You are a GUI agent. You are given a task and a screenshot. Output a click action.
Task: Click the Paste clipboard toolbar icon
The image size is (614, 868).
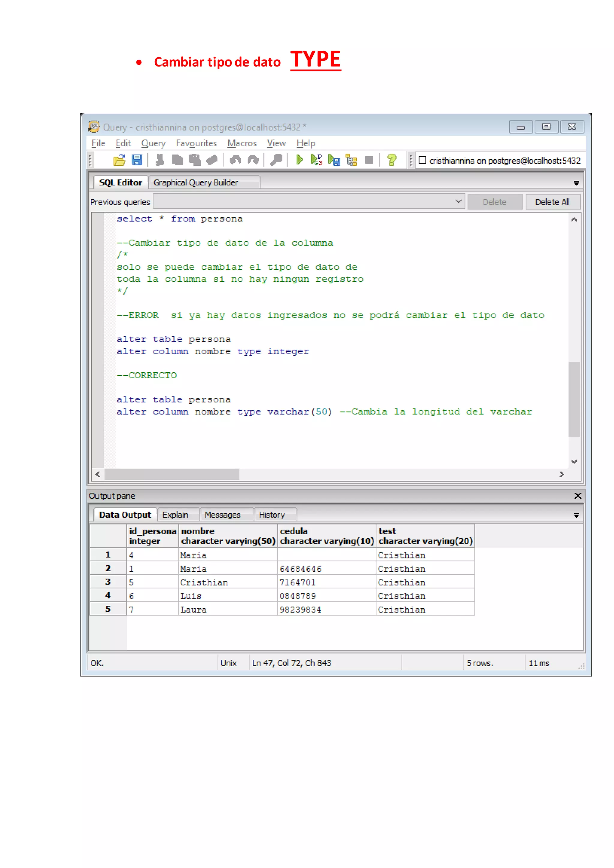click(x=195, y=160)
